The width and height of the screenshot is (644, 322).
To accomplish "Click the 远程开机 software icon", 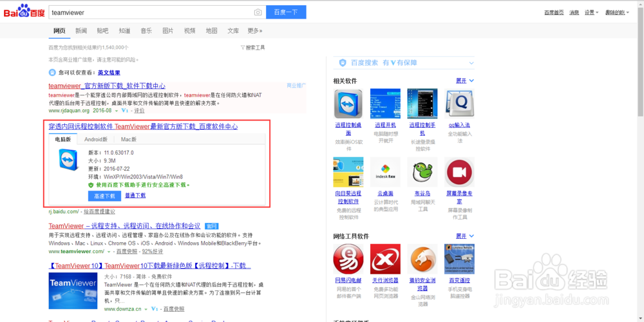I will [x=385, y=104].
